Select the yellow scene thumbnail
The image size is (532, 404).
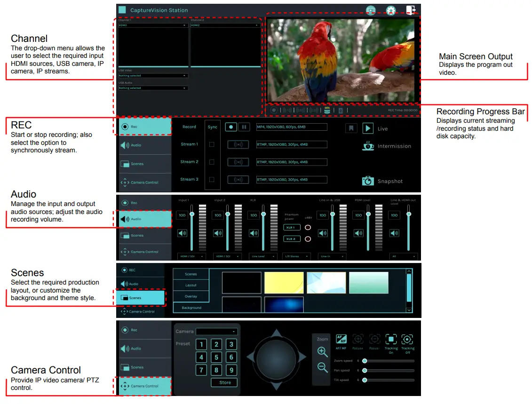(x=285, y=283)
